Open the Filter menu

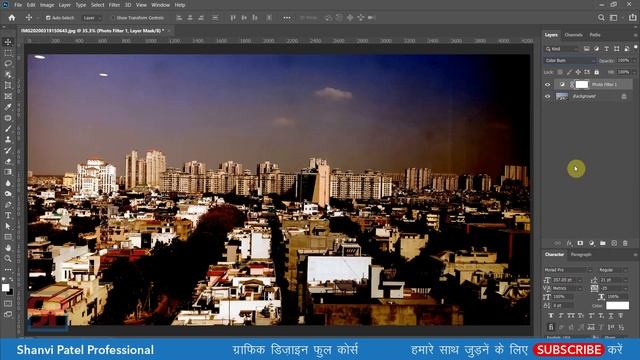point(114,5)
